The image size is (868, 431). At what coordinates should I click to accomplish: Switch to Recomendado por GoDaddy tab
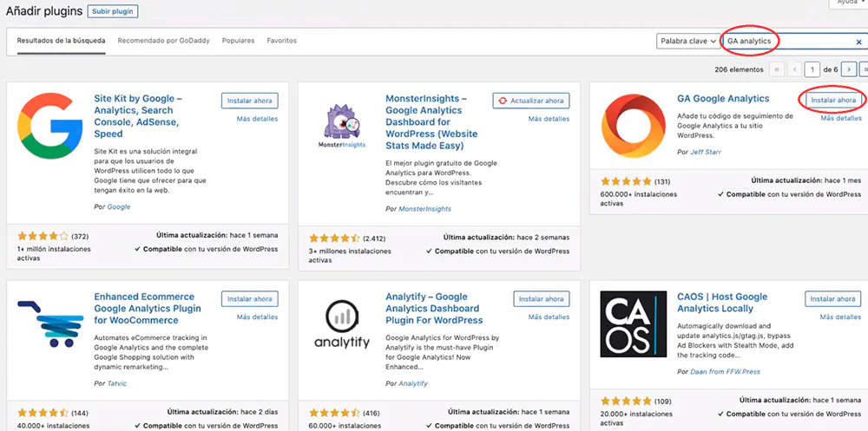(x=164, y=41)
